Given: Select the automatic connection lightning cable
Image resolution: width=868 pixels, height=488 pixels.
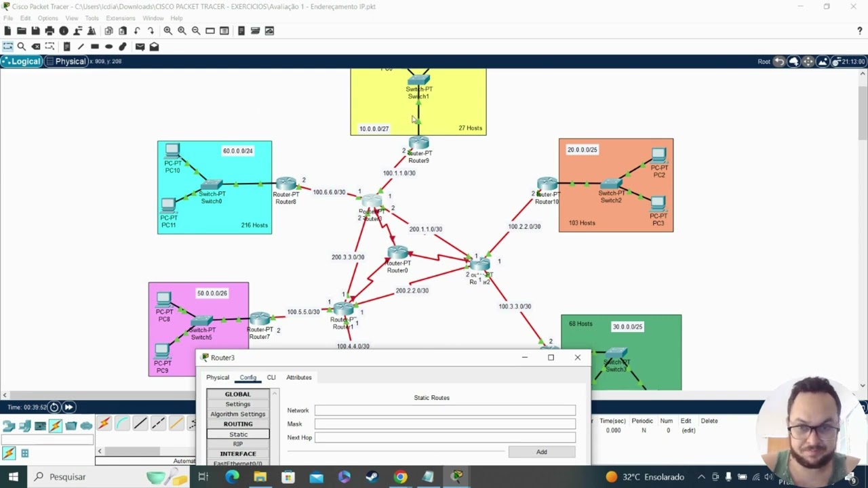Looking at the screenshot, I should pos(104,424).
